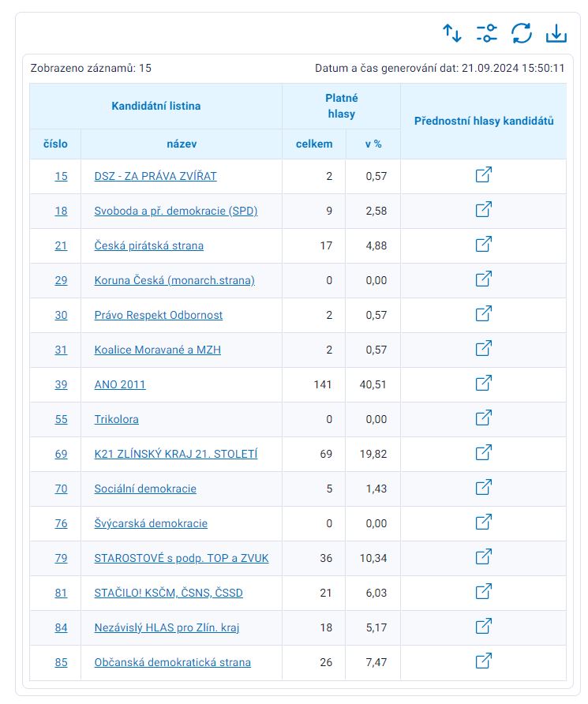
Task: Open preferential votes for STAČILO! KSČM
Action: pyautogui.click(x=483, y=591)
